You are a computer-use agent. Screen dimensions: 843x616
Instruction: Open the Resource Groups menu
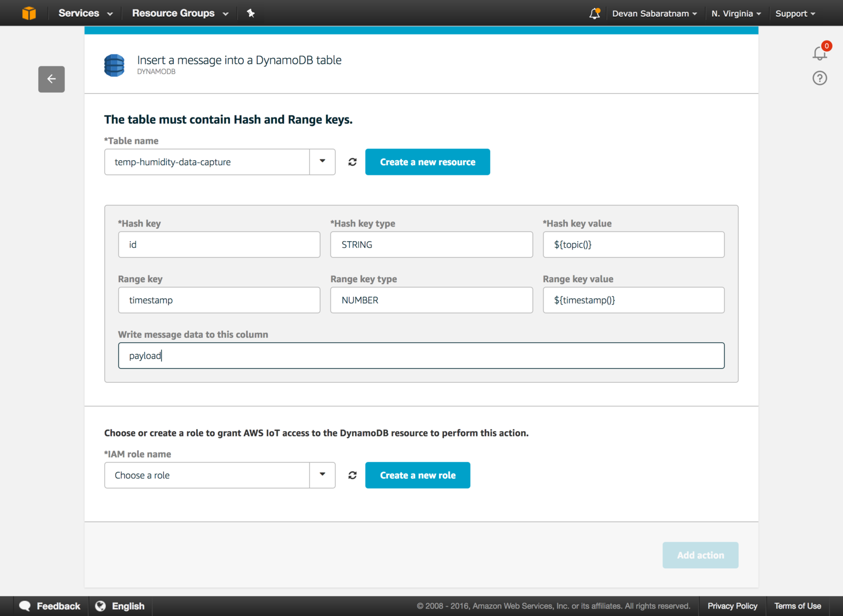point(180,13)
